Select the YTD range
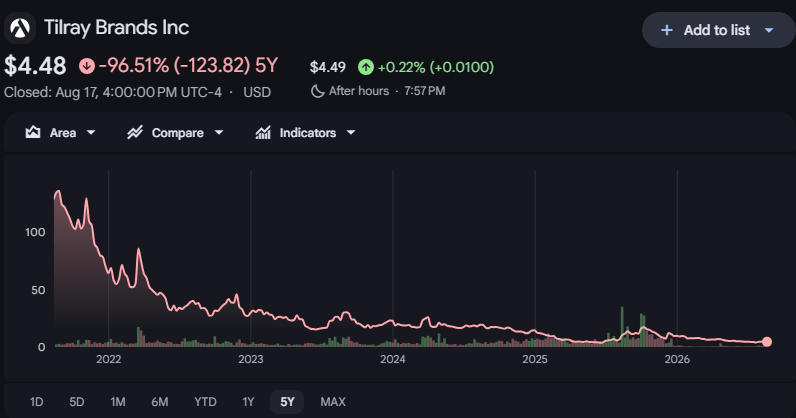796x418 pixels. click(205, 402)
